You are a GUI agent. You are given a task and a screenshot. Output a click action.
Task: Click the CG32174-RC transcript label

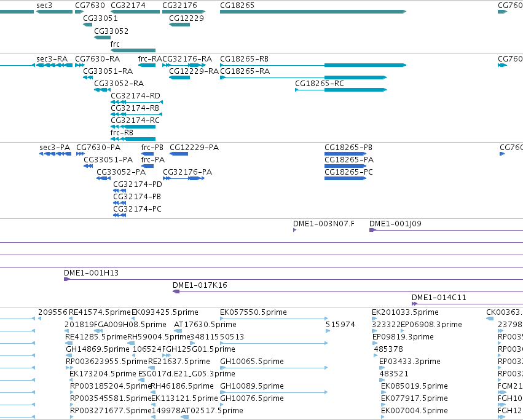pyautogui.click(x=135, y=120)
